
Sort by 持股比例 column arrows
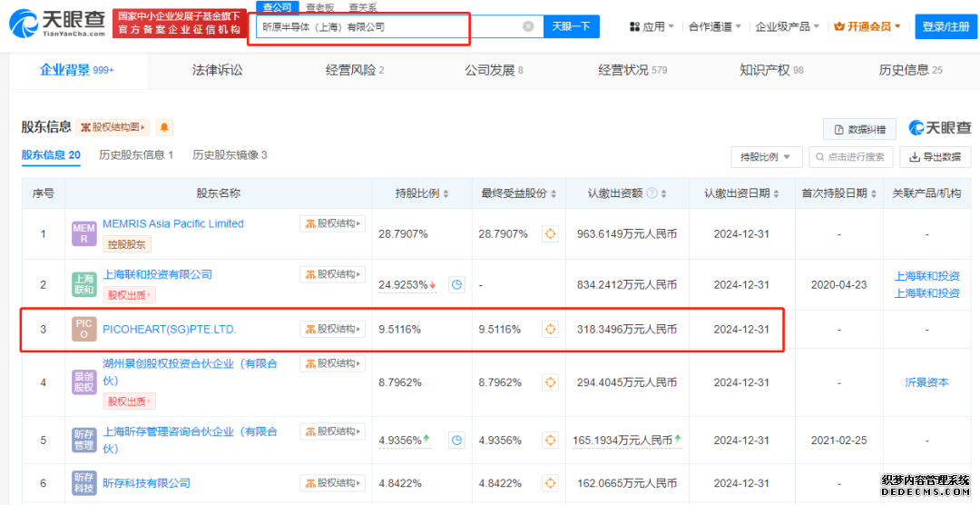coord(446,194)
